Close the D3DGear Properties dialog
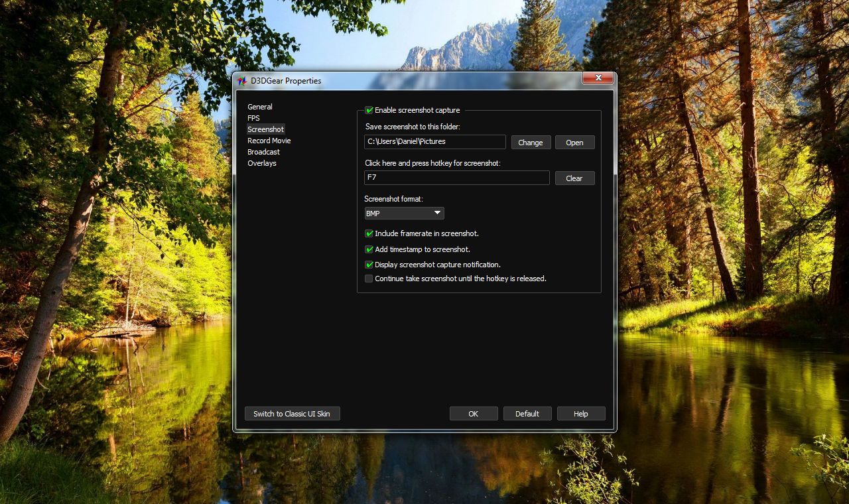Image resolution: width=849 pixels, height=504 pixels. 598,78
